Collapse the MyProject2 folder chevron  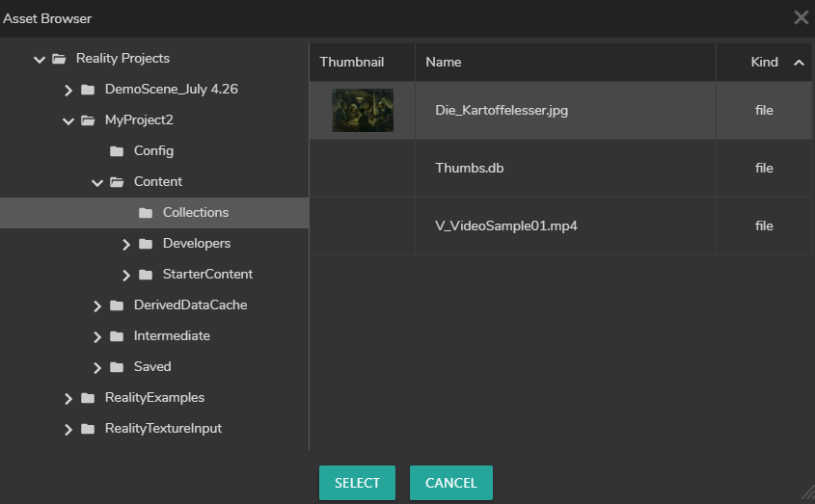[68, 121]
